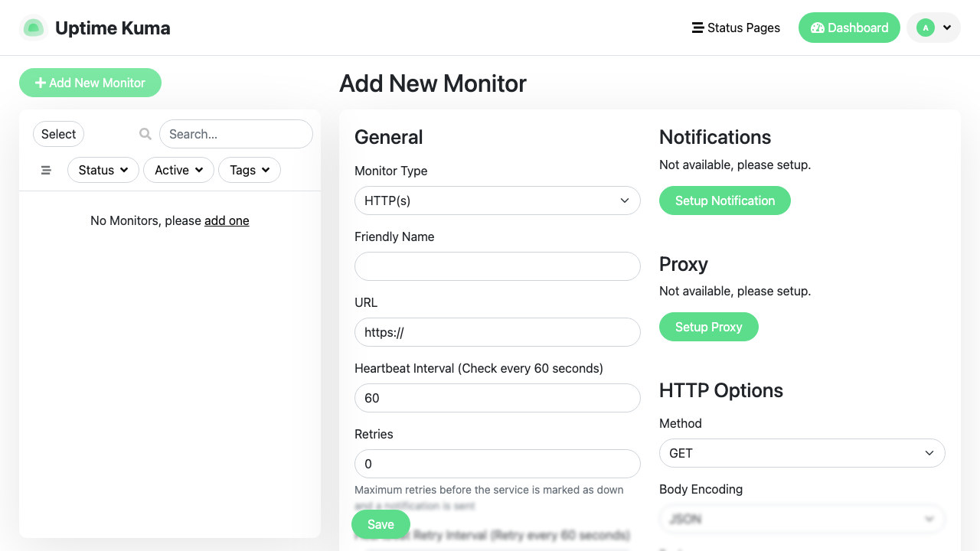Image resolution: width=980 pixels, height=551 pixels.
Task: Open the profile dropdown arrow
Action: [x=947, y=28]
